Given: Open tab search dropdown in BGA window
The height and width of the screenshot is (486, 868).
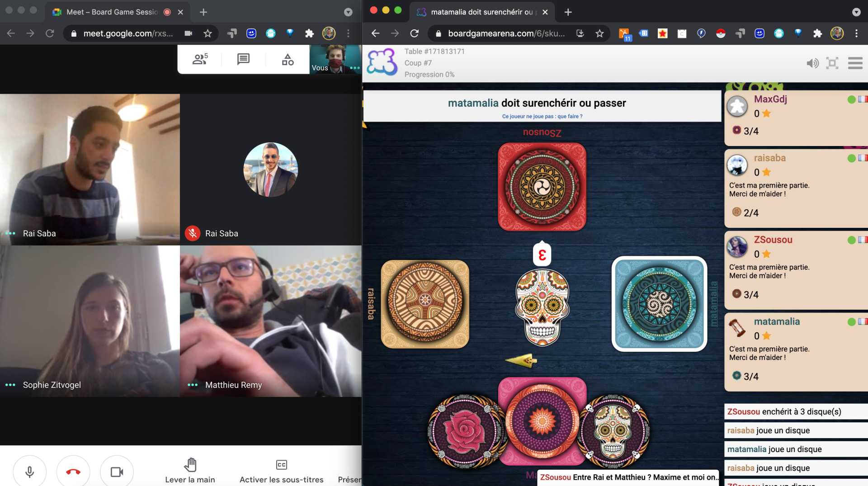Looking at the screenshot, I should click(x=856, y=12).
